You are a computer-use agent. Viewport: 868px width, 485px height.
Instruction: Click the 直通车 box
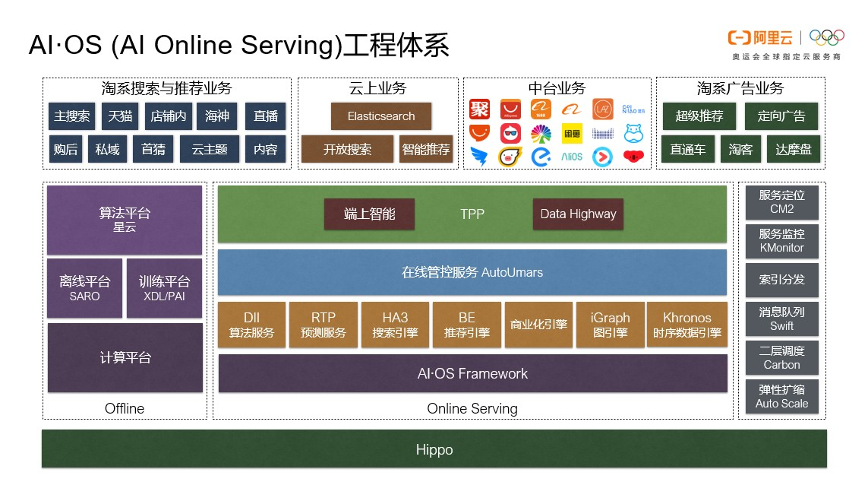coord(687,149)
